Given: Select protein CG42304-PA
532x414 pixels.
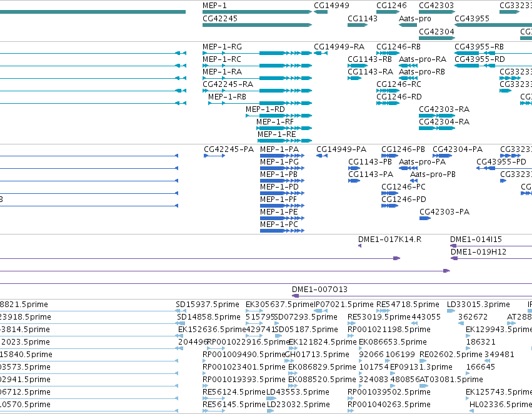Looking at the screenshot, I should 458,149.
